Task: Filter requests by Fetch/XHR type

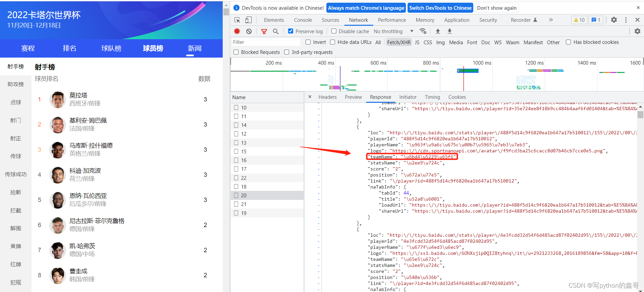Action: [x=399, y=42]
